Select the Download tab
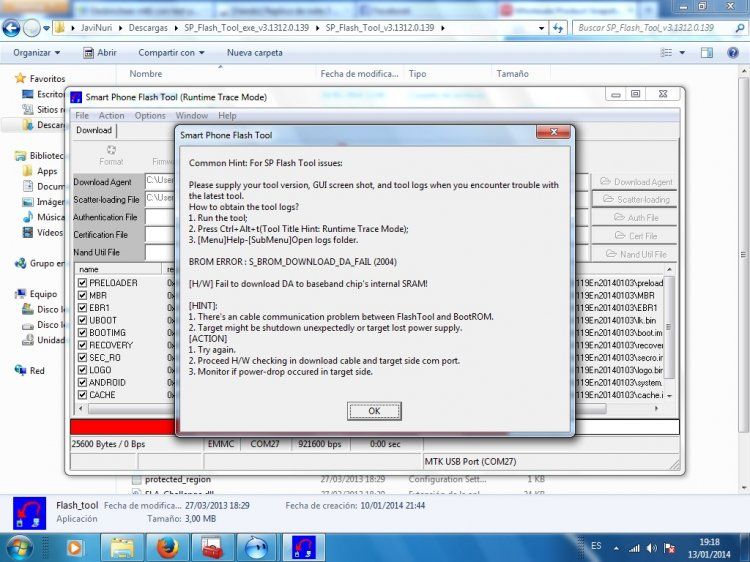 coord(94,130)
